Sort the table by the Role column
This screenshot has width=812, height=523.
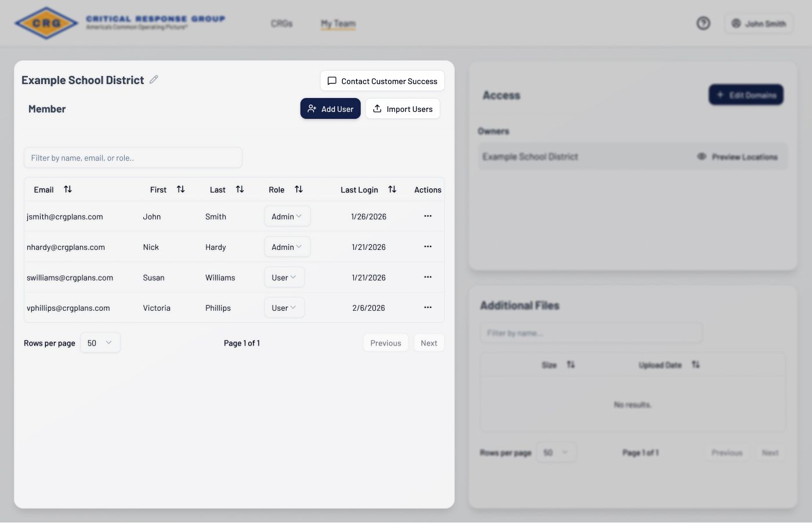point(299,190)
